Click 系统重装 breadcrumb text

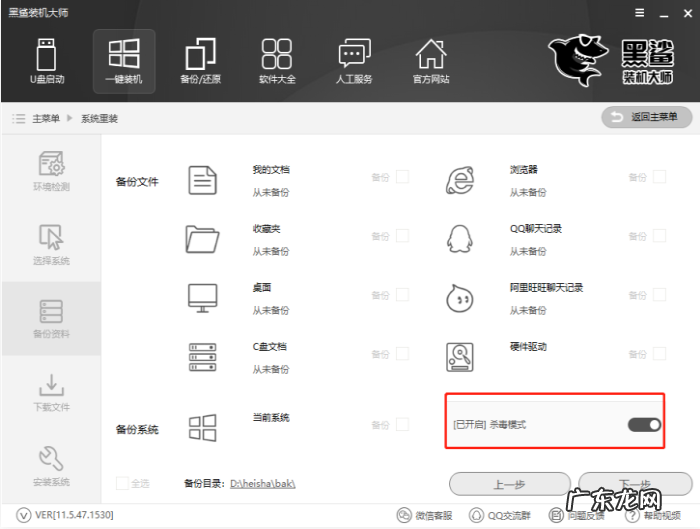click(x=99, y=118)
